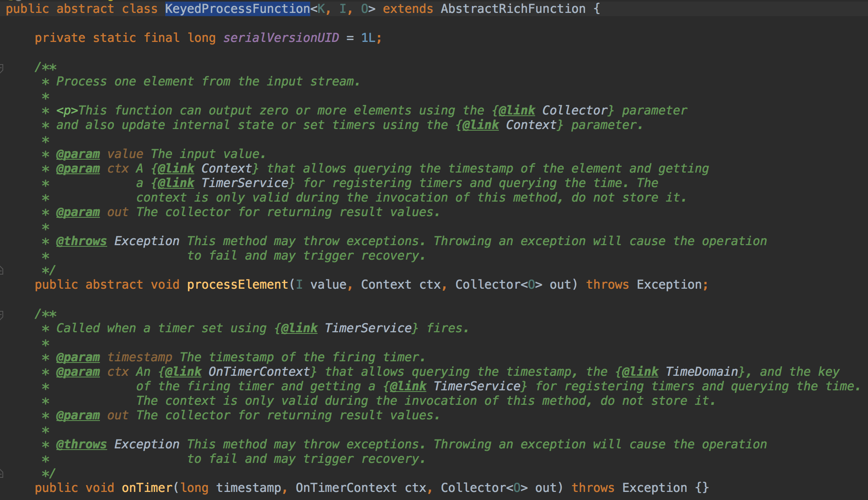Viewport: 868px width, 500px height.
Task: Click AbstractRichFunction in the class declaration
Action: pyautogui.click(x=513, y=8)
